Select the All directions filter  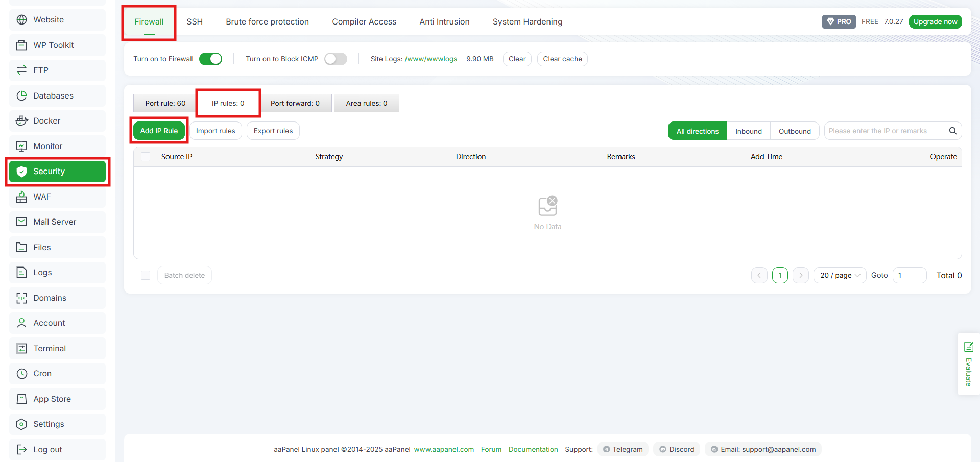pos(698,131)
